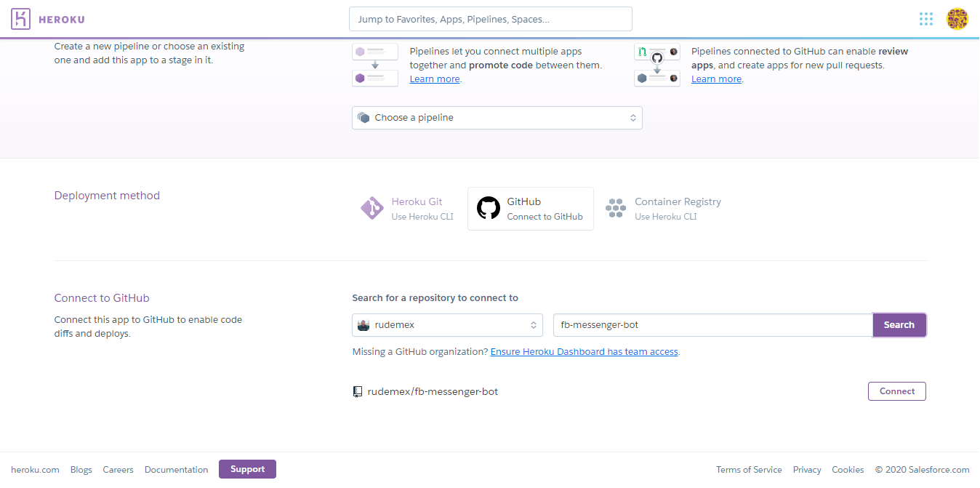The width and height of the screenshot is (980, 488).
Task: Click the GitHub review apps illustration
Action: [x=657, y=65]
